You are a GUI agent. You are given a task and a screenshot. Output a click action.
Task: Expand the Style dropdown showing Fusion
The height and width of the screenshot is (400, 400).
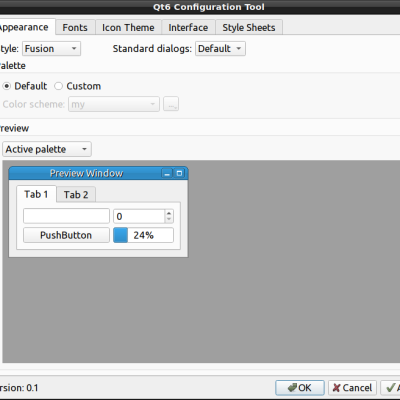coord(51,49)
